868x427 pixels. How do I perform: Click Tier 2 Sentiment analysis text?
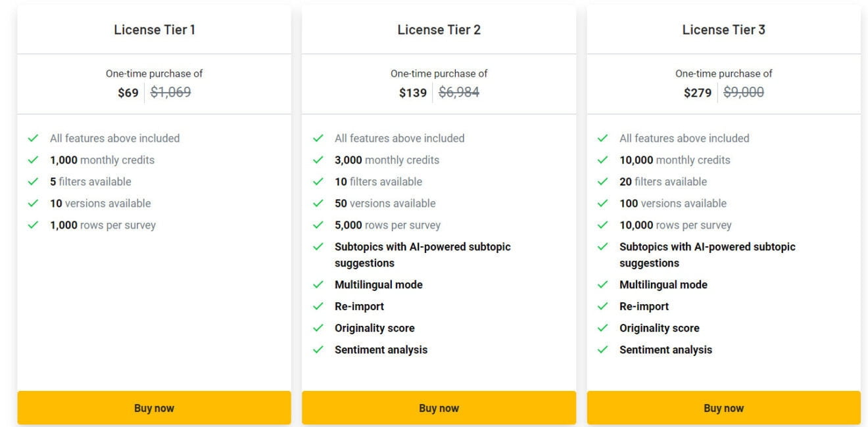[x=381, y=349]
